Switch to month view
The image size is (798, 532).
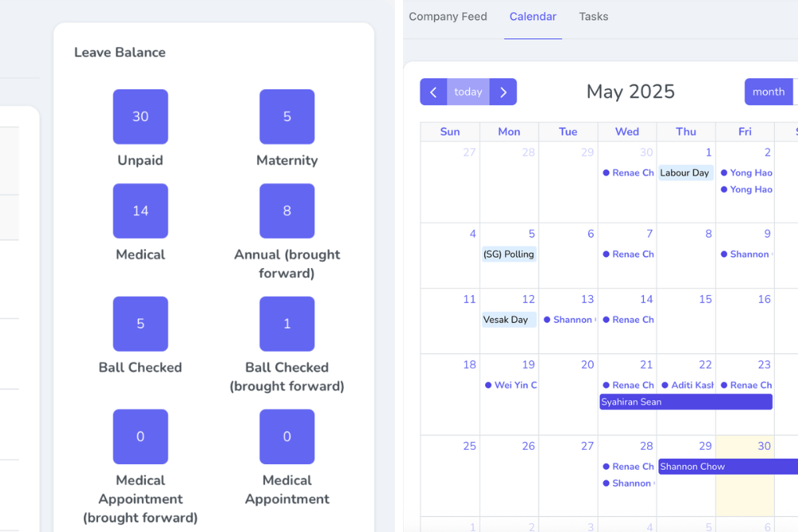(768, 92)
